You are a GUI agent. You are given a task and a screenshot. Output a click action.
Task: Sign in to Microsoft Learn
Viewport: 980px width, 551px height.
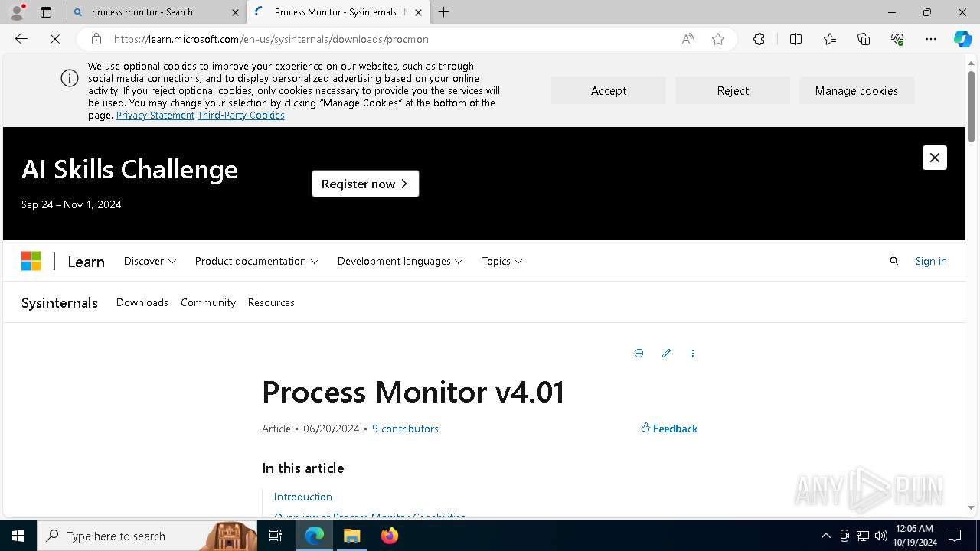[931, 261]
